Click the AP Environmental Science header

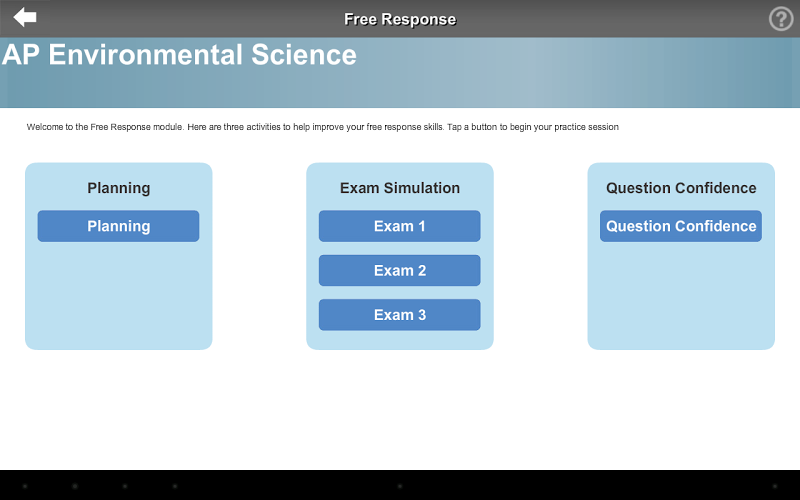[180, 55]
